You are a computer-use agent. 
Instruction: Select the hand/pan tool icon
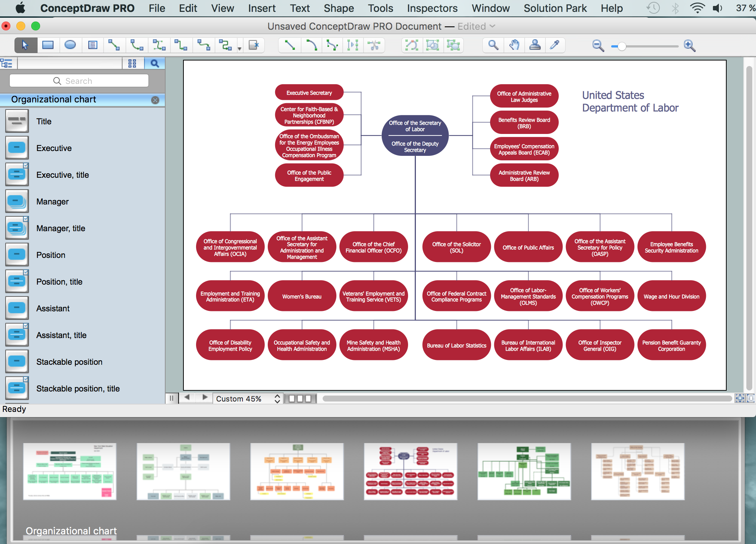(515, 45)
